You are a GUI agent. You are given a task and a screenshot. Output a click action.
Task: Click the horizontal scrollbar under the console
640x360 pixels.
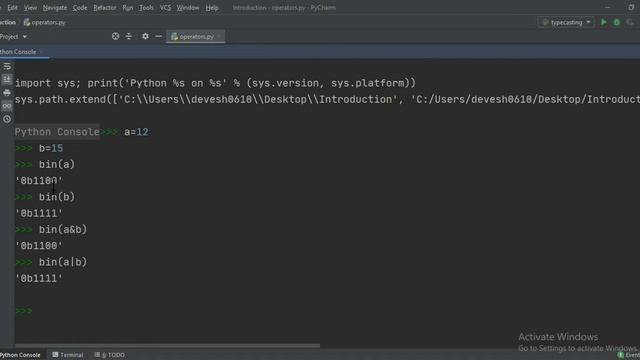pos(167,346)
